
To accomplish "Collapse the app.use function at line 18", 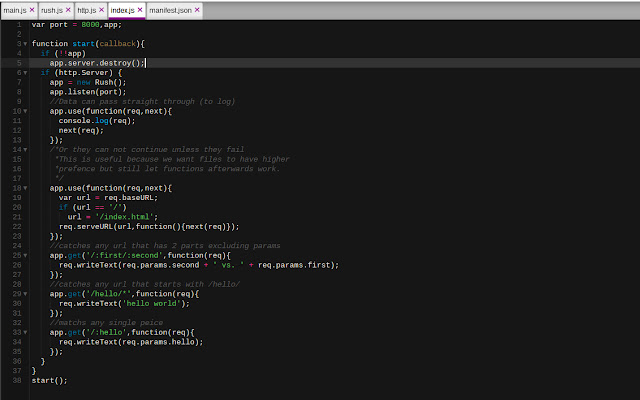I will point(25,188).
